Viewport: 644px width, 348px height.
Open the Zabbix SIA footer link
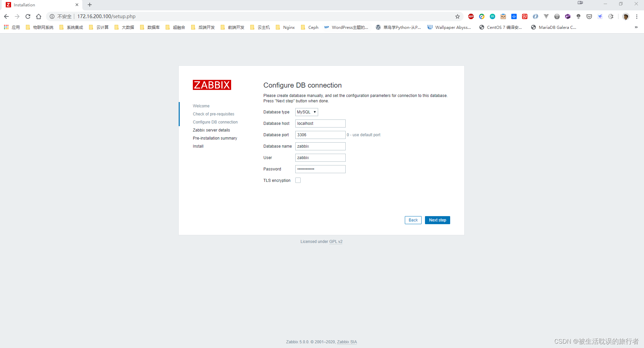coord(347,342)
